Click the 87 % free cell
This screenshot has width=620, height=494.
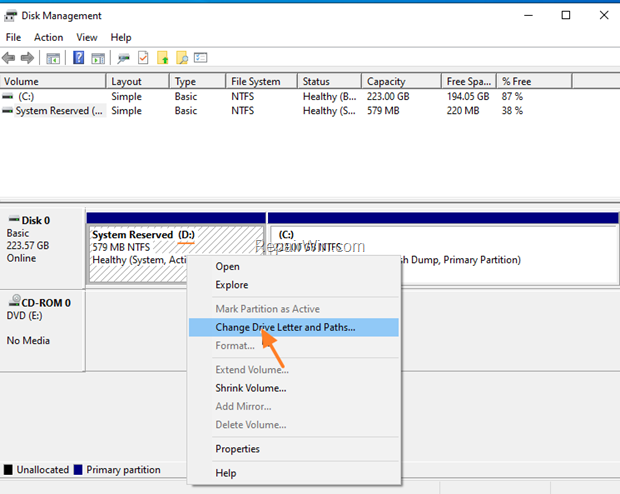point(512,97)
